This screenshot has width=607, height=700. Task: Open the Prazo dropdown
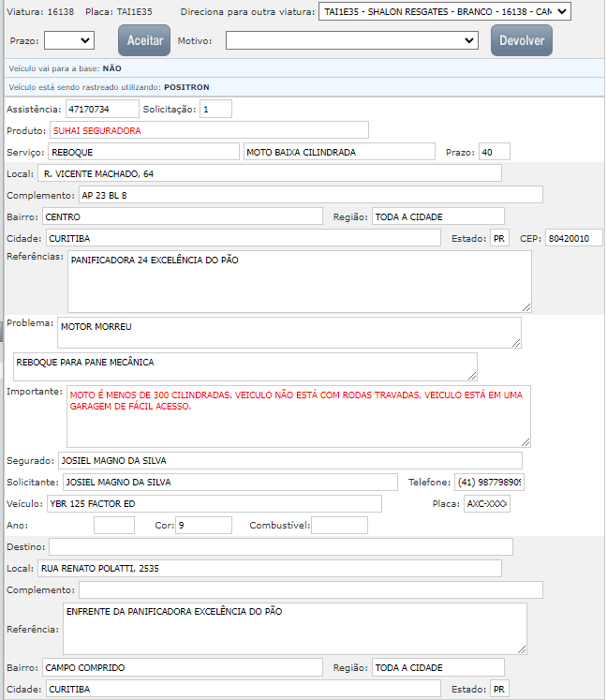point(69,40)
